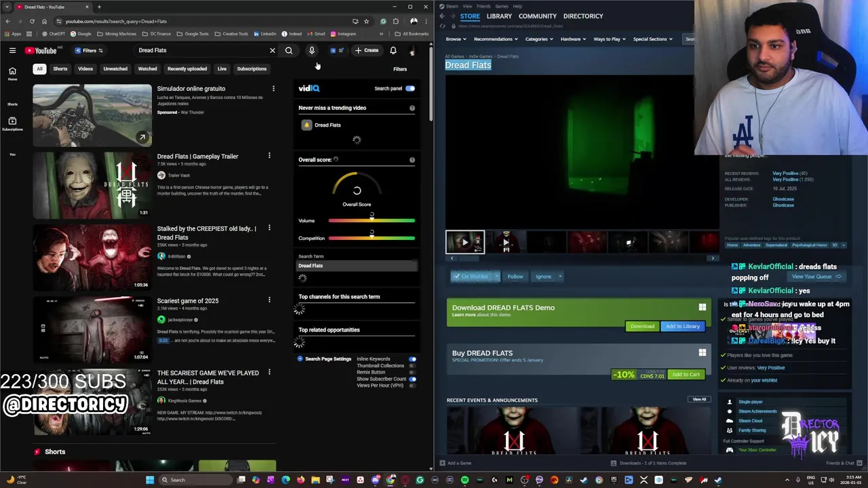Click the help icon beside Overall score
The image size is (868, 488).
pos(412,160)
